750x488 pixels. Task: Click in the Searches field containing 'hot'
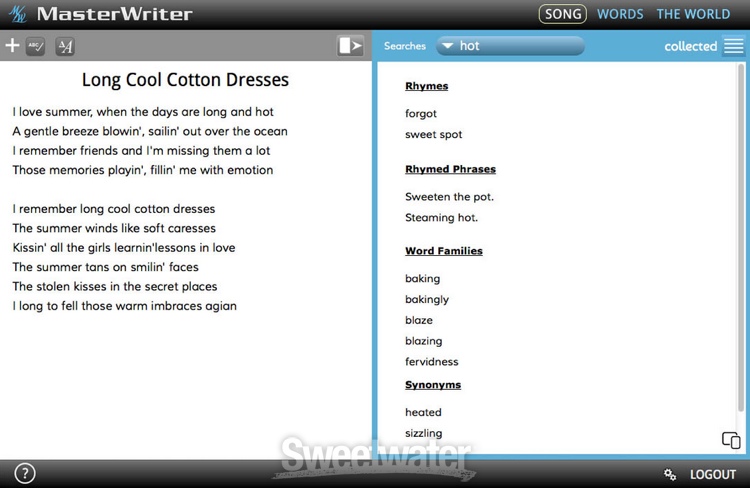pyautogui.click(x=515, y=46)
